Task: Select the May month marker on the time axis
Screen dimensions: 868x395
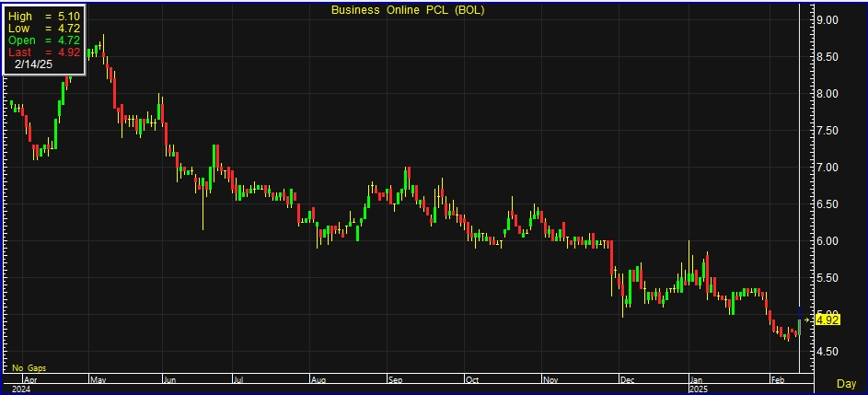Action: pyautogui.click(x=97, y=378)
